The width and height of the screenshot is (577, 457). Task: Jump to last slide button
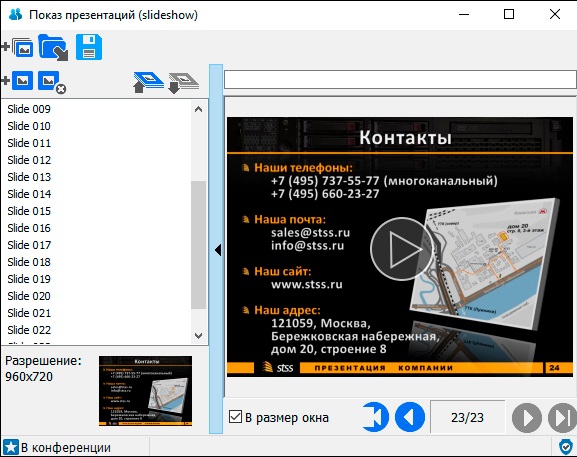pyautogui.click(x=562, y=418)
